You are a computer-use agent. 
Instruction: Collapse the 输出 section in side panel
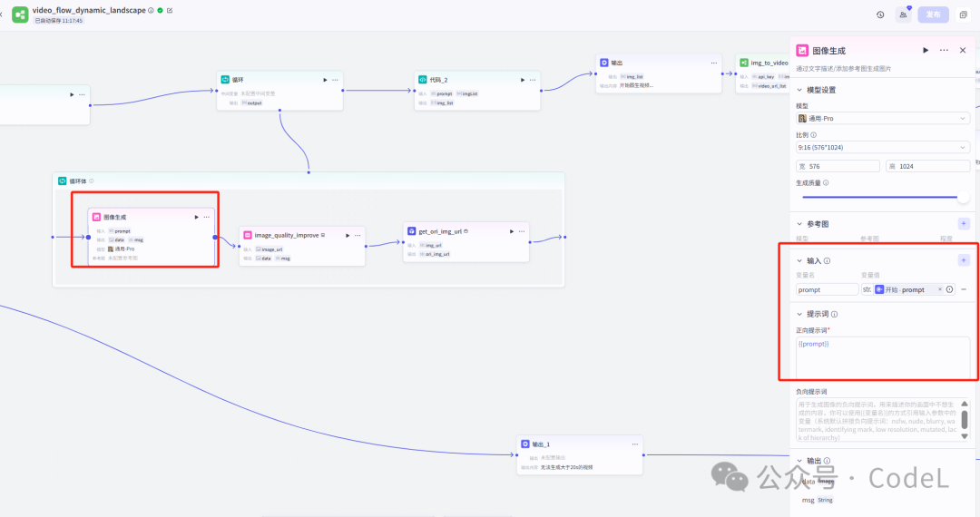[x=799, y=461]
